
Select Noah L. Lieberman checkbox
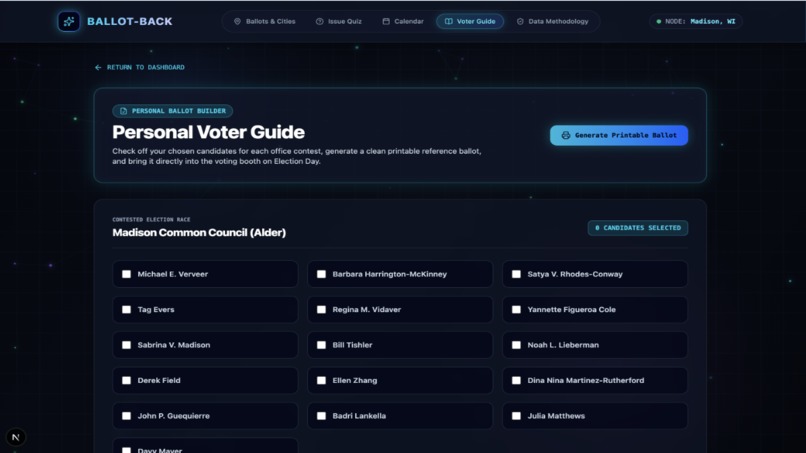click(x=516, y=345)
